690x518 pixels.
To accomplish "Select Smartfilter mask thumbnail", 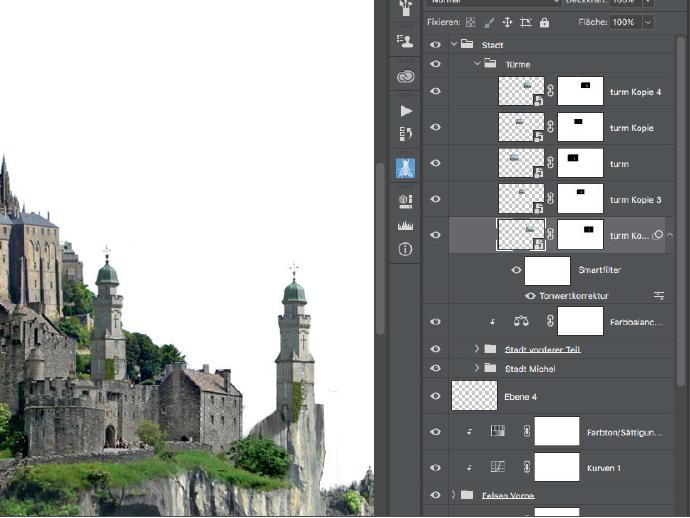I will pos(547,271).
